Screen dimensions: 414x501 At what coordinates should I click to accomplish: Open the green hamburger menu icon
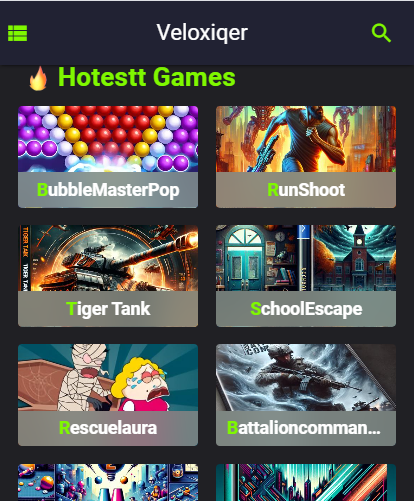[17, 33]
